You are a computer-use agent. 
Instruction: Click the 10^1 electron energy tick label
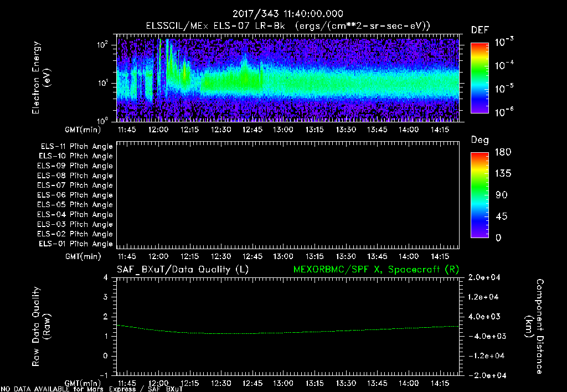point(102,83)
